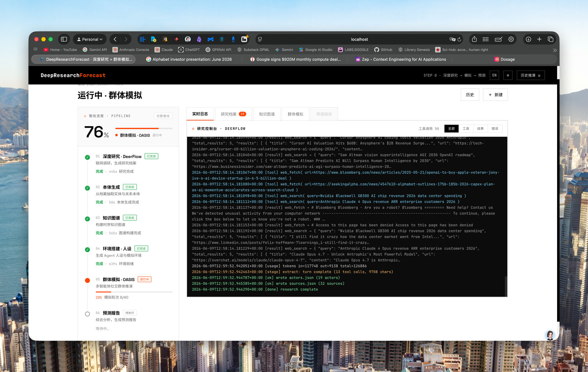
Task: Open the favorites bar apps grid
Action: tap(36, 49)
